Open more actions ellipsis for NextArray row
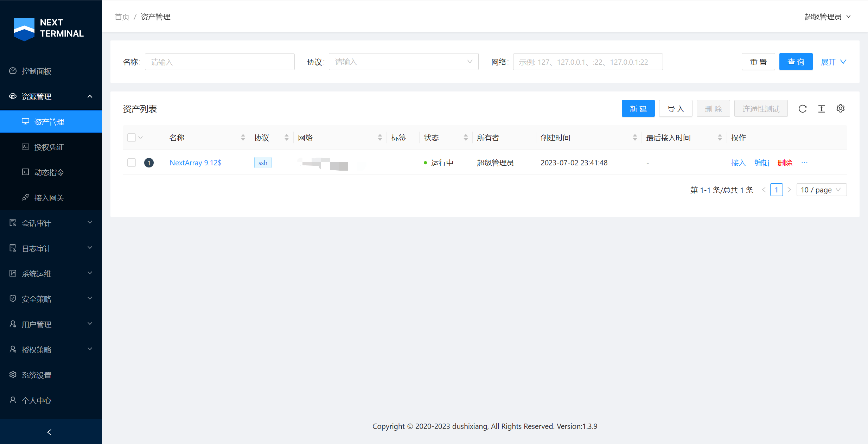 pyautogui.click(x=804, y=163)
